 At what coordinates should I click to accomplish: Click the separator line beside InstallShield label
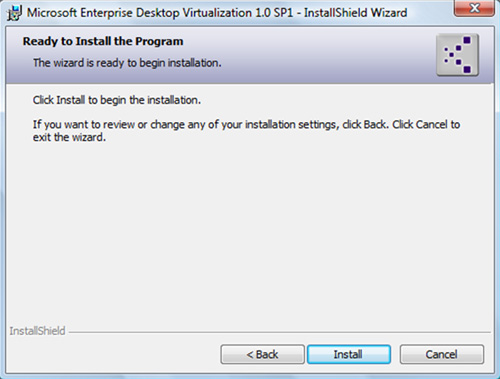(280, 332)
